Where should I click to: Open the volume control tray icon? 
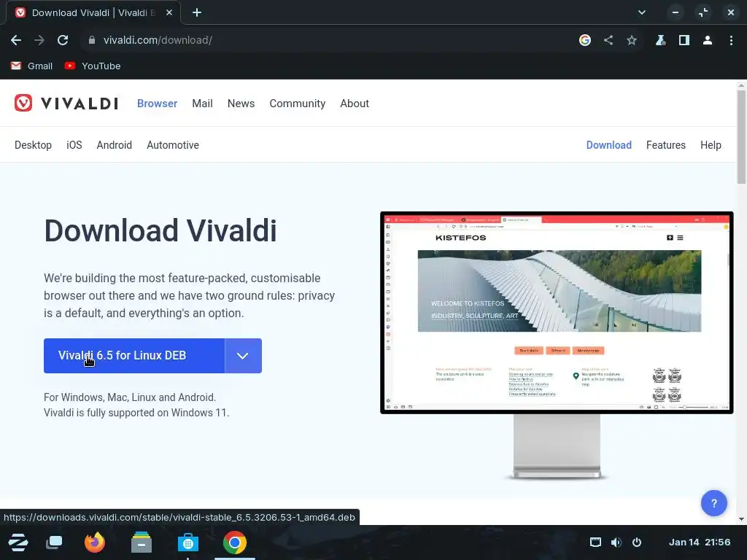[616, 542]
